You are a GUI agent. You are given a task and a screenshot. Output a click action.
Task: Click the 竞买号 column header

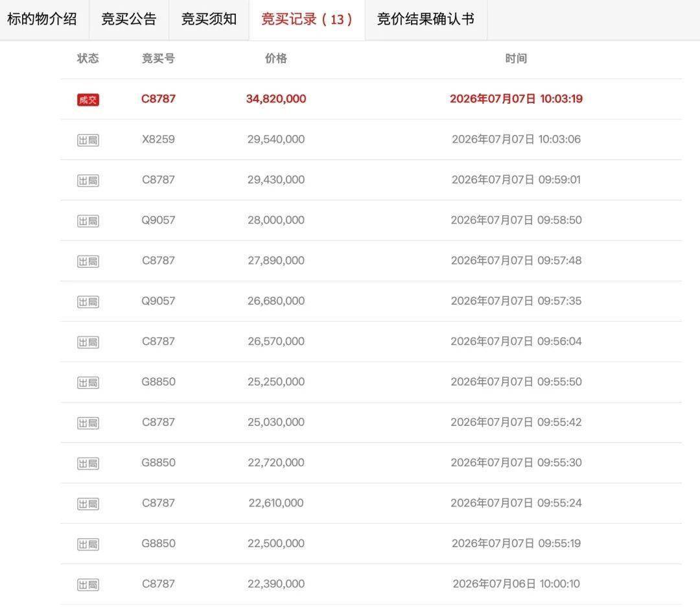click(x=159, y=58)
